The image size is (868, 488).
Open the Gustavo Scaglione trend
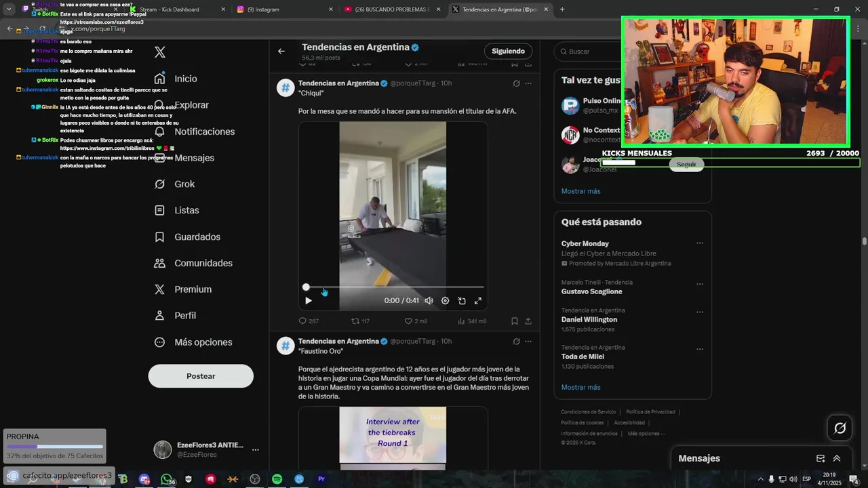[597, 287]
